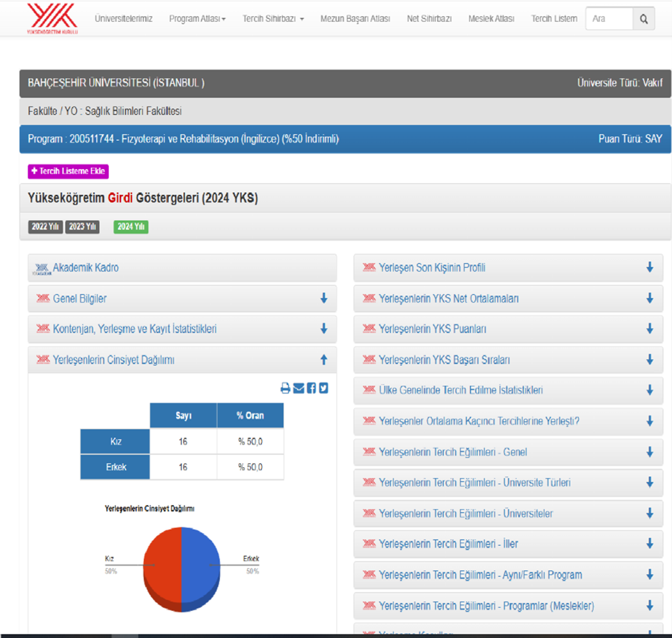Screen dimensions: 672x638
Task: Go to Üniversitelerimiz in navigation bar
Action: pos(124,19)
